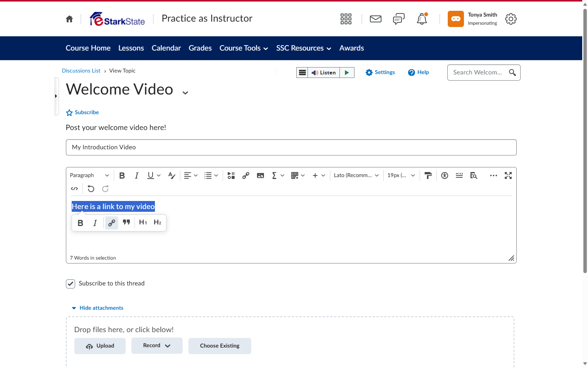Open the Course Tools menu
This screenshot has width=588, height=368.
[244, 48]
